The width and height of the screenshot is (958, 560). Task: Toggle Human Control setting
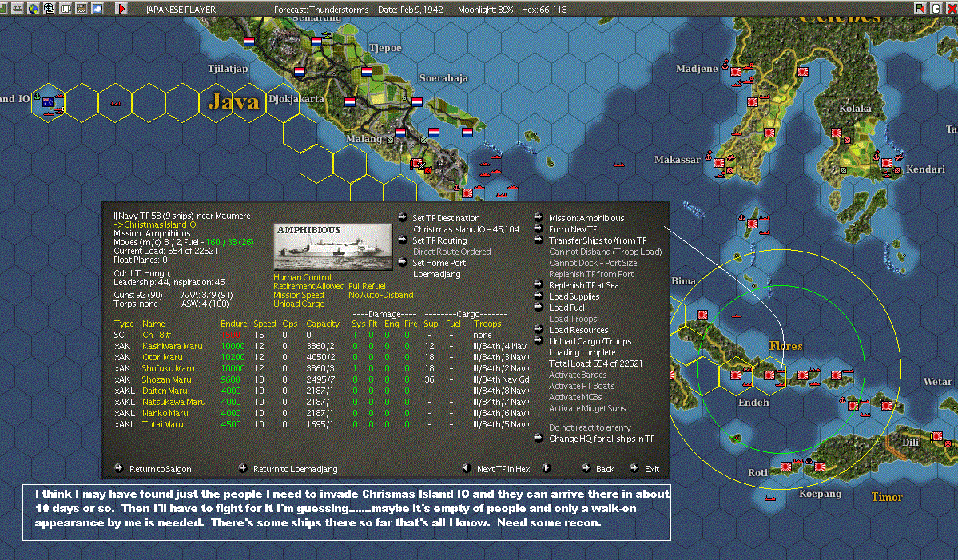302,277
